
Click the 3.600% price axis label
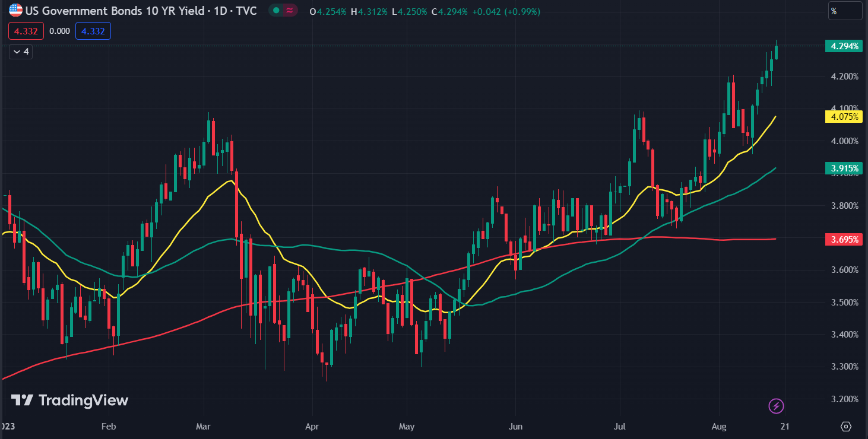click(x=844, y=269)
